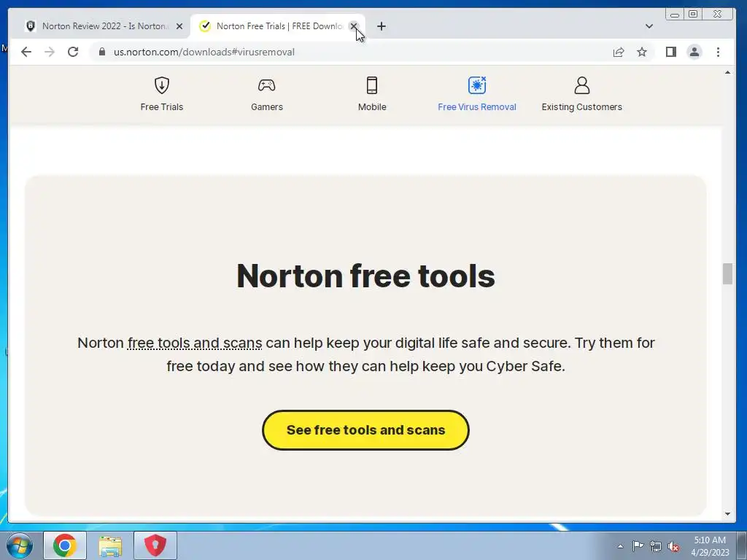Switch to the Norton Review 2022 tab
The image size is (747, 560).
[104, 26]
